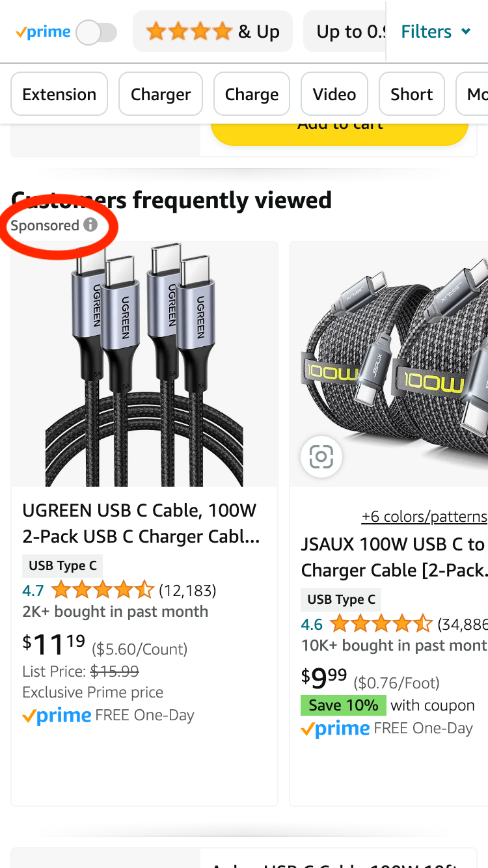Select the Extension chip
Screen dimensions: 488x868
[x=59, y=94]
